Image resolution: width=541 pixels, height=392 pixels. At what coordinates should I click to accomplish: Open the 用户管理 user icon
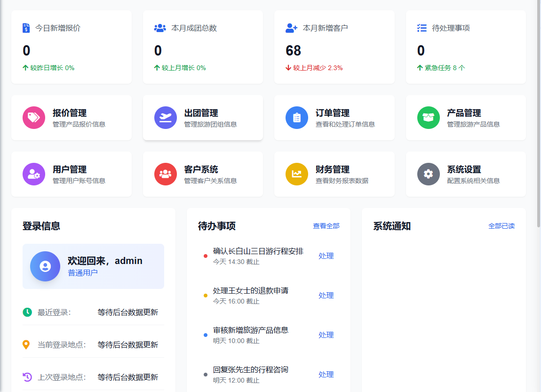(x=33, y=174)
